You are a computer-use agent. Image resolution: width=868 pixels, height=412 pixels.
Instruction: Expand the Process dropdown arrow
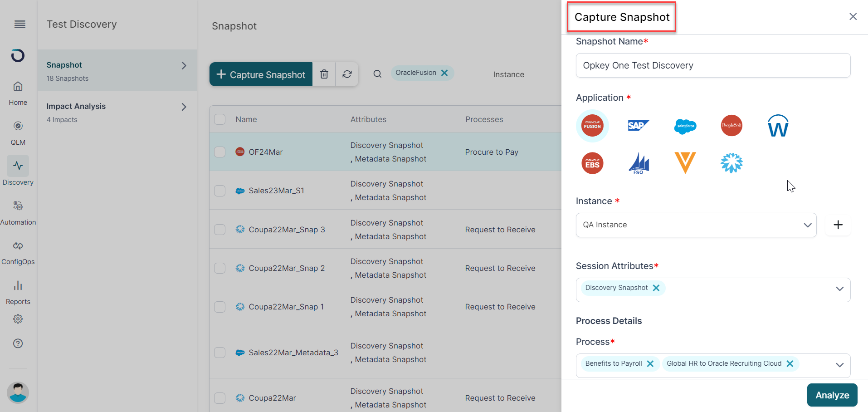point(839,365)
